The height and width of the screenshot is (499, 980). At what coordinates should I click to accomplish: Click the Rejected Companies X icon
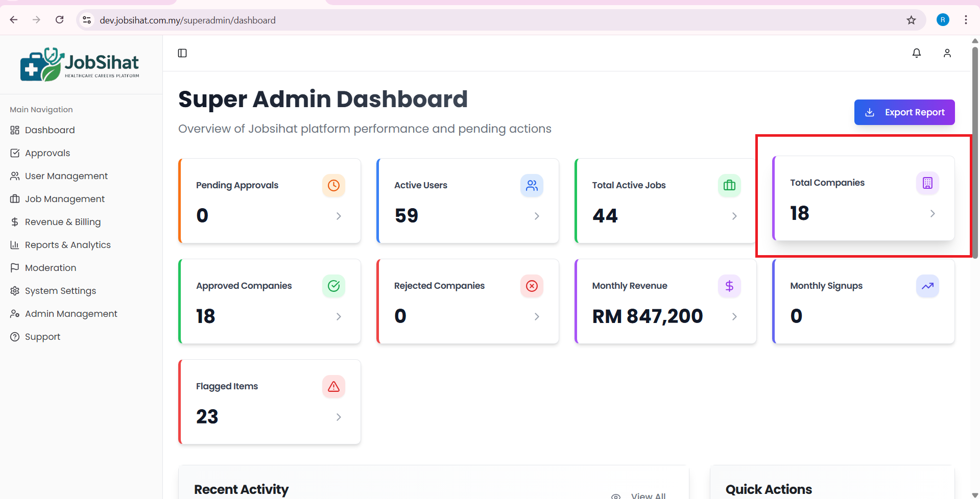(532, 286)
